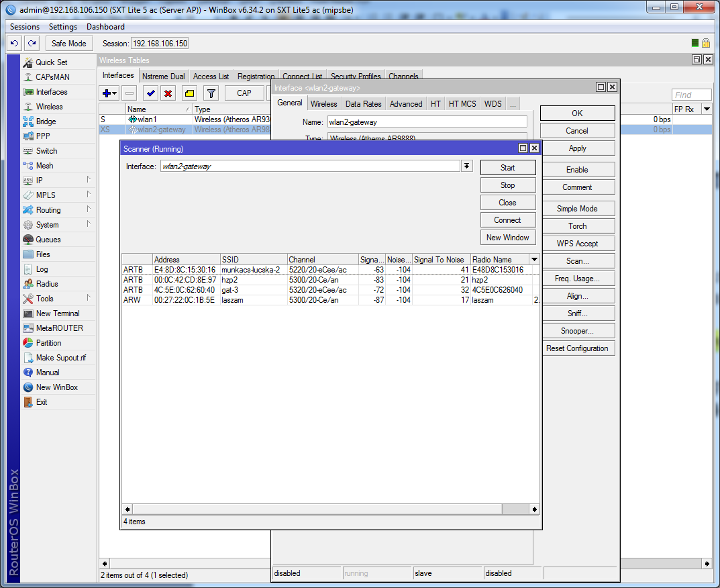Viewport: 720px width, 588px height.
Task: Click the Redo arrow icon in toolbar
Action: click(x=32, y=43)
